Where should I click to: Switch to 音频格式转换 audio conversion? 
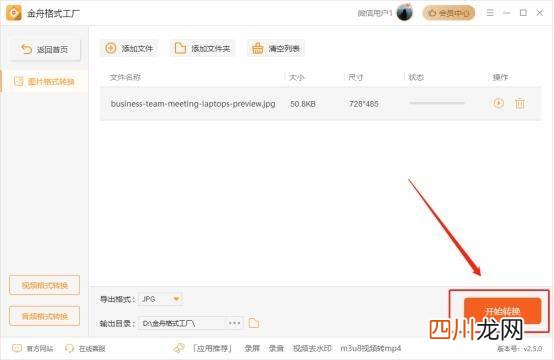tap(45, 316)
